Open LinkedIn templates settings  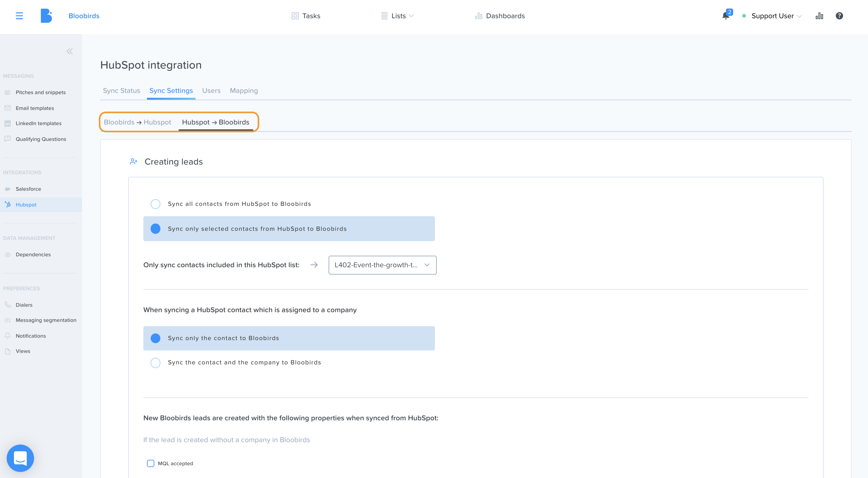pos(38,123)
